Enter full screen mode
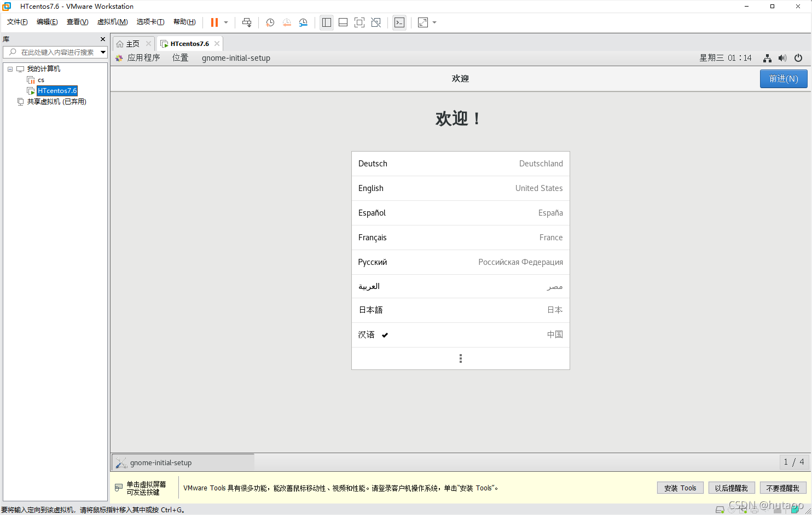Image resolution: width=812 pixels, height=515 pixels. (359, 22)
